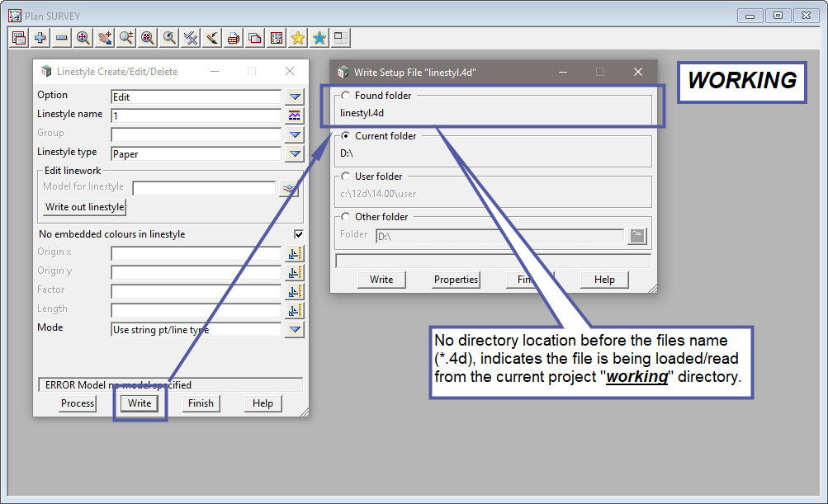Click folder browse icon in Other folder
The width and height of the screenshot is (828, 504).
[x=637, y=236]
